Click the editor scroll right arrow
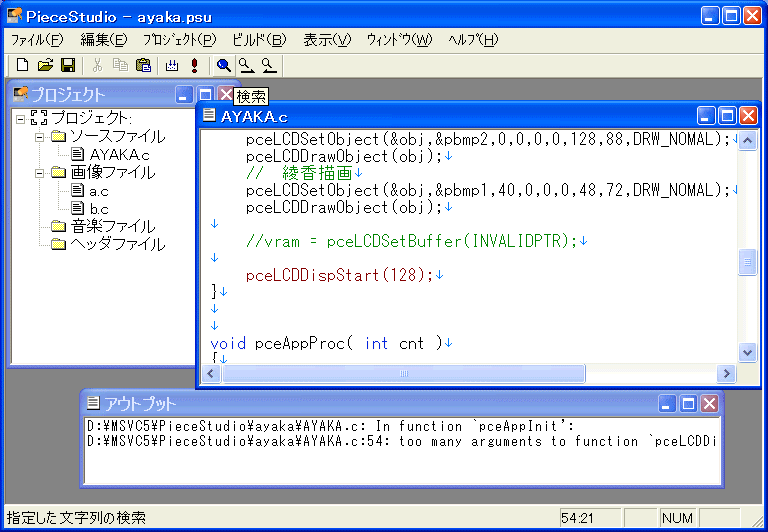The width and height of the screenshot is (768, 532). (x=726, y=374)
